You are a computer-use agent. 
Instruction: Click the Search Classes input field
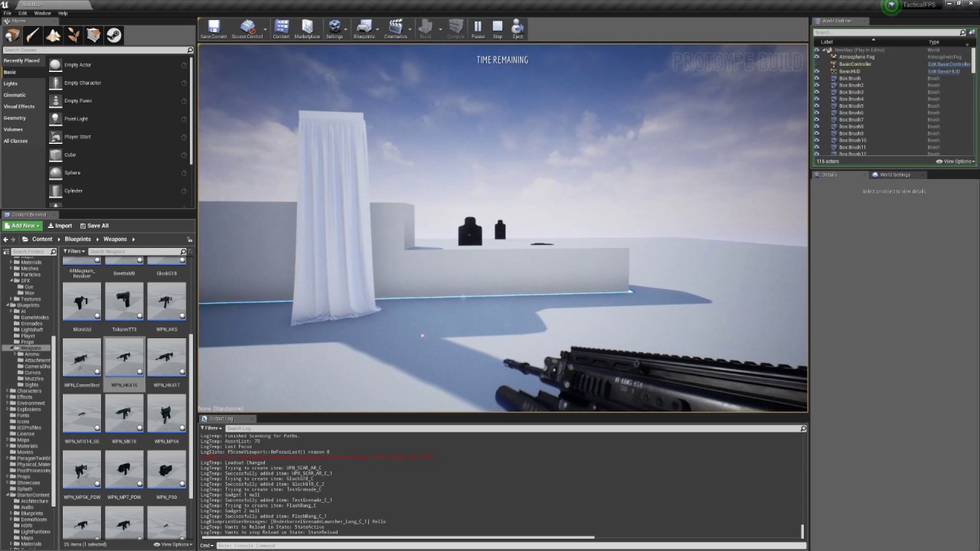click(x=96, y=50)
